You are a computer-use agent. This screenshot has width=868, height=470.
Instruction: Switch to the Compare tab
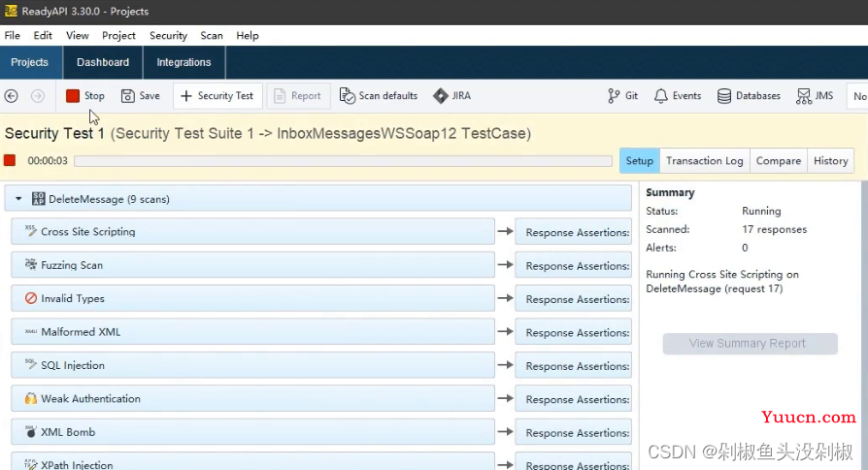(779, 160)
